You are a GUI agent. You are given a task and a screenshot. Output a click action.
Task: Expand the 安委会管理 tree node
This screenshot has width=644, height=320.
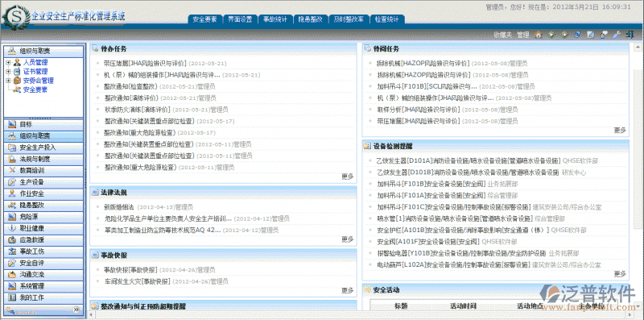[x=8, y=81]
